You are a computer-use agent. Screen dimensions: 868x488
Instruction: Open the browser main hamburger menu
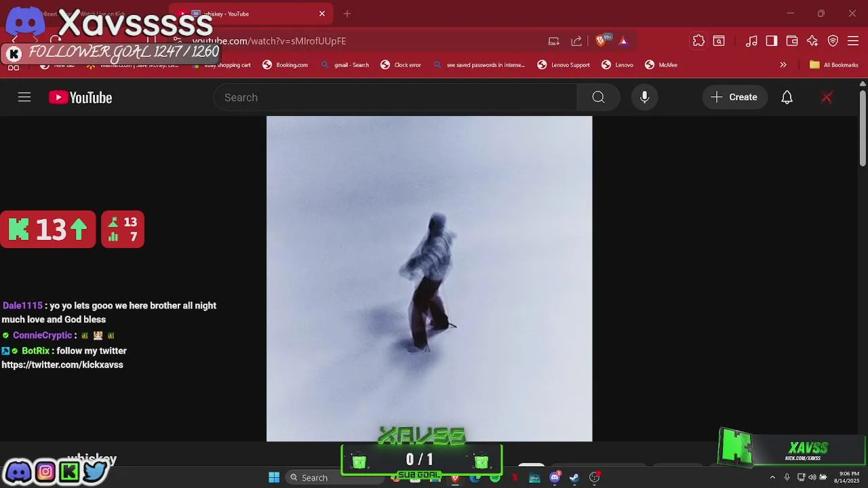point(854,41)
